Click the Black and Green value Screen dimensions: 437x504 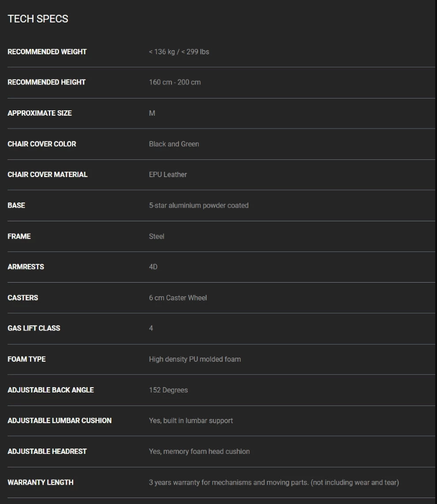[174, 144]
